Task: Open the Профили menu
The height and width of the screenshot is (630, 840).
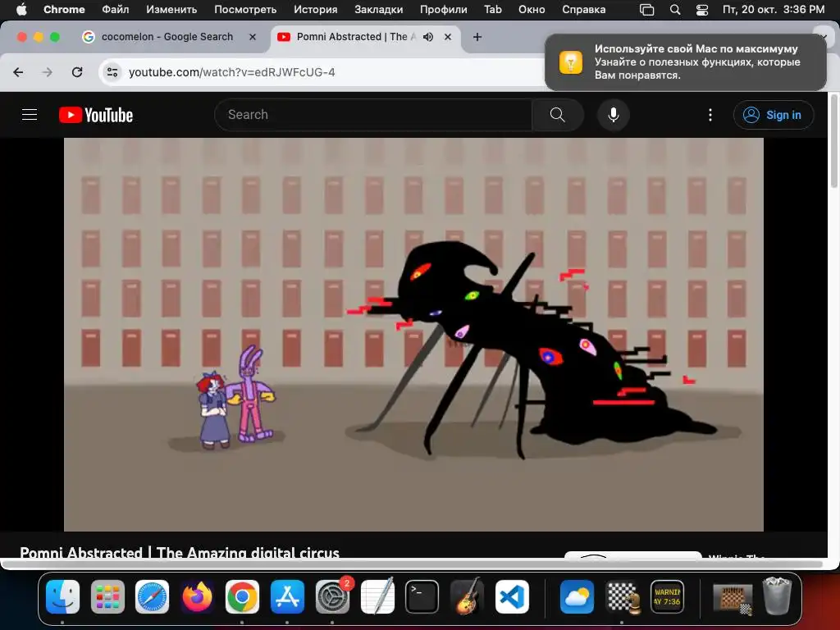Action: [444, 9]
